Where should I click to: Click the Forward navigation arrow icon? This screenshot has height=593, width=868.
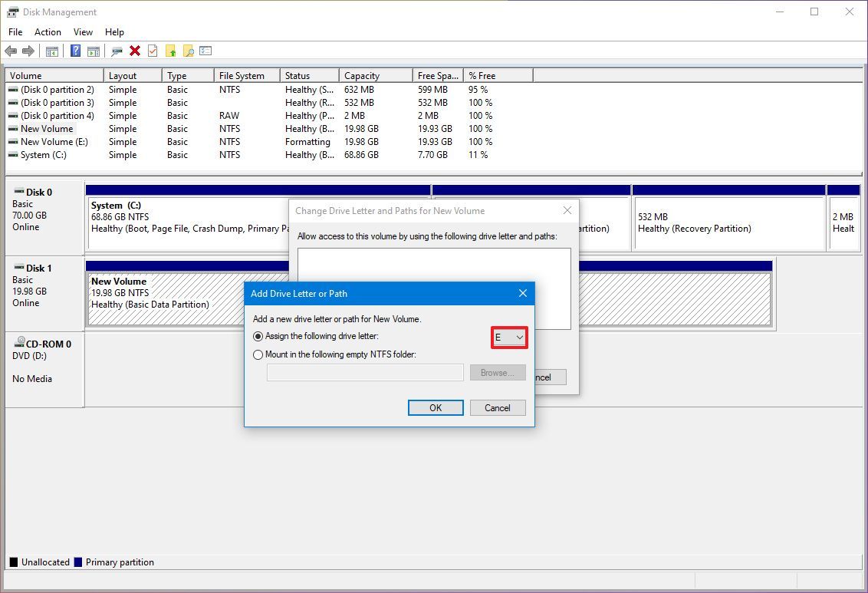pos(27,51)
